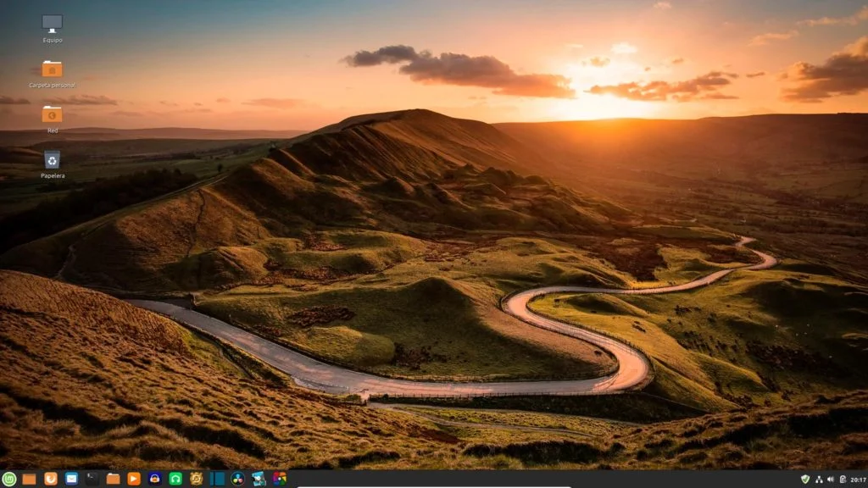Click the show desktop orange panel icon
Viewport: 868px width, 488px height.
(x=30, y=480)
